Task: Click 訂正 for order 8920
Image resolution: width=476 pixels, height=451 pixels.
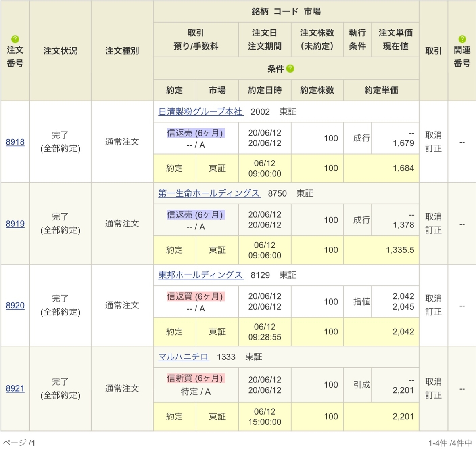Action: 434,312
